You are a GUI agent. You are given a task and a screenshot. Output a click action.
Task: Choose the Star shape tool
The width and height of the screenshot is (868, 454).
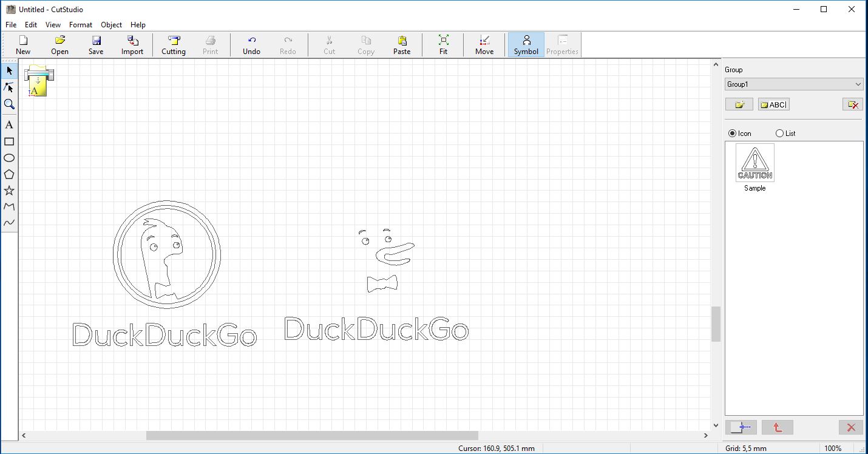point(9,191)
